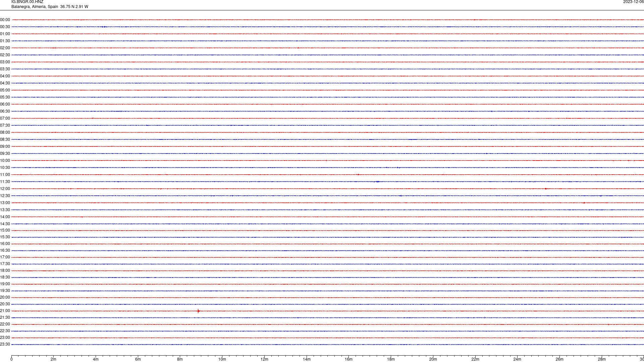Viewport: 644px width, 362px height.
Task: Select the 13:00 time row label
Action: pyautogui.click(x=5, y=203)
